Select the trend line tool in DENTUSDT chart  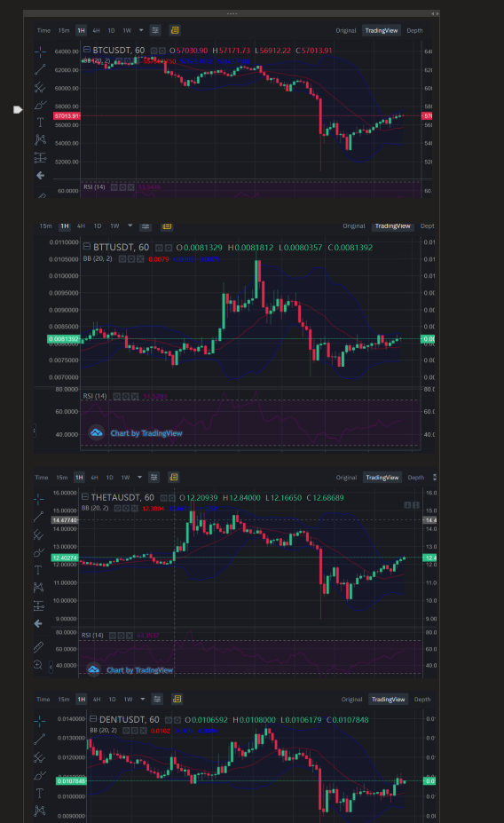pos(40,740)
